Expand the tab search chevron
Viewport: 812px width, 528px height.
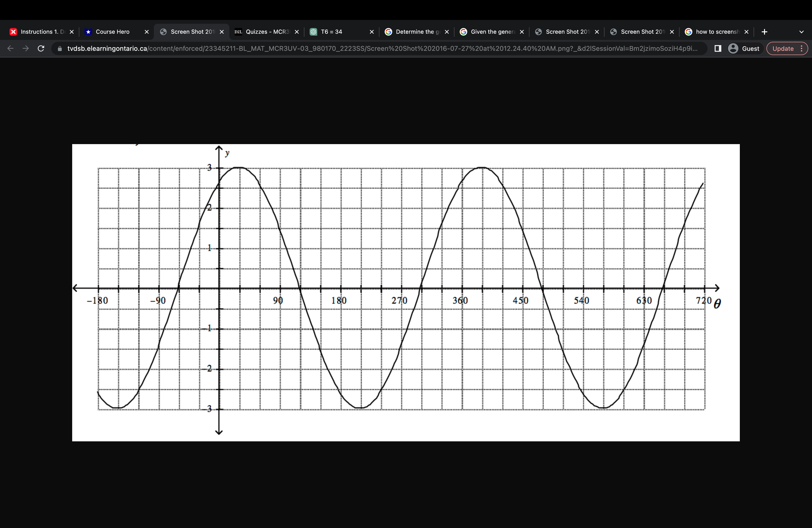(x=801, y=32)
